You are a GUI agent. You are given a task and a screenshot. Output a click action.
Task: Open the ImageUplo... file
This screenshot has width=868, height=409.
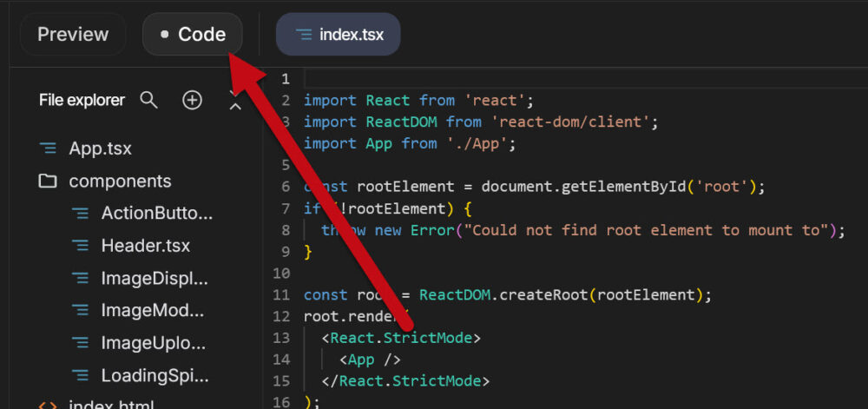(x=154, y=343)
